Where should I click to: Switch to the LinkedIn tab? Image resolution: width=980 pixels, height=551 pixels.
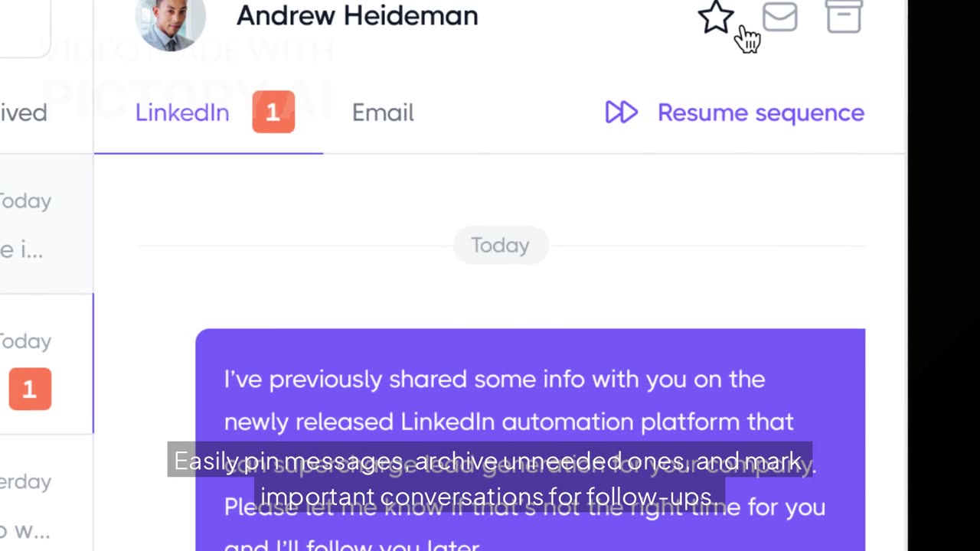pos(182,112)
